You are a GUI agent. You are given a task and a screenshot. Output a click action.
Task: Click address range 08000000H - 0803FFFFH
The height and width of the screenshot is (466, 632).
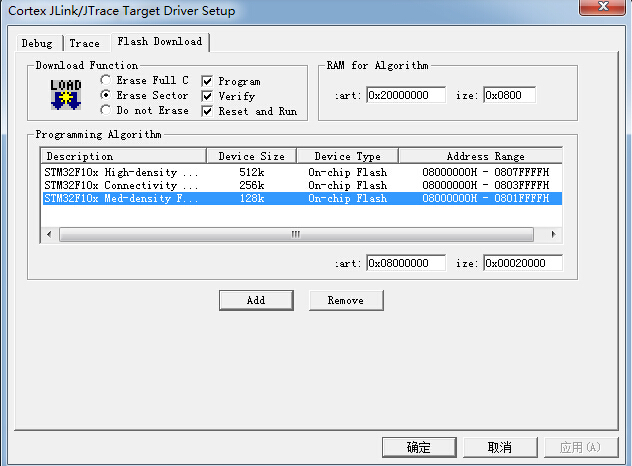point(486,185)
